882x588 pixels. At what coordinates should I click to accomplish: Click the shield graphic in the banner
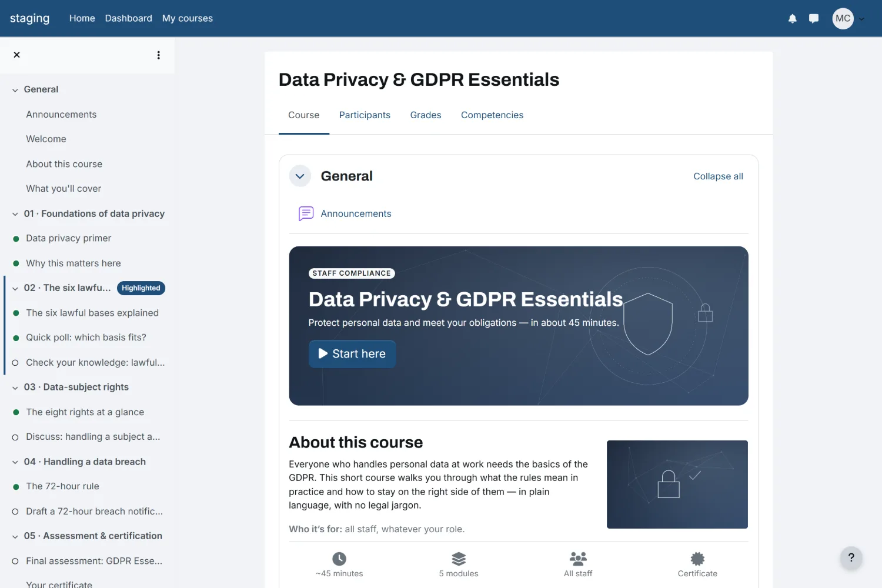tap(648, 324)
